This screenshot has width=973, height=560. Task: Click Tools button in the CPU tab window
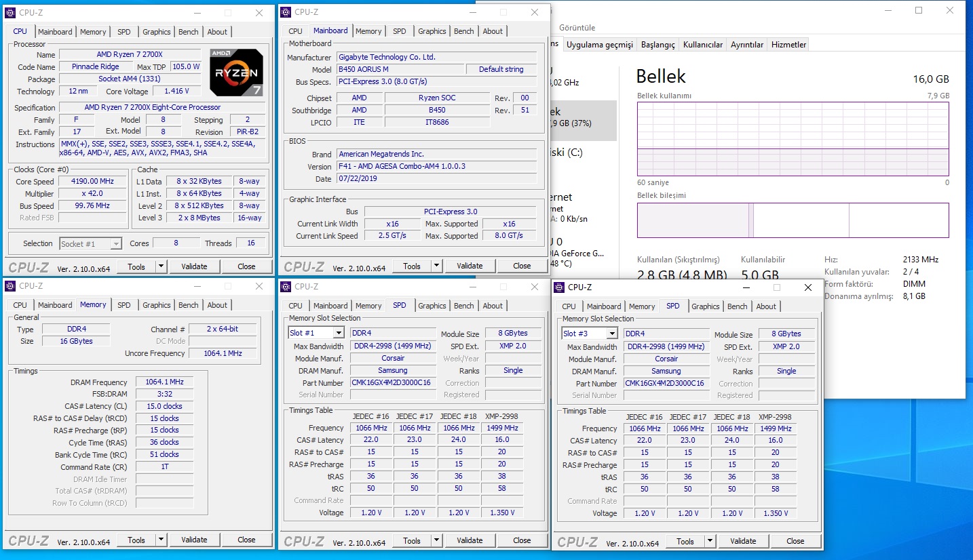coord(136,266)
